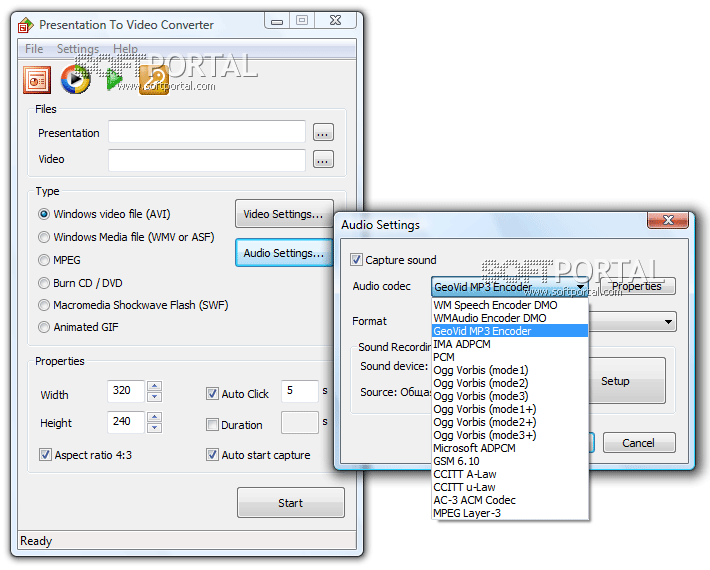Image resolution: width=710 pixels, height=570 pixels.
Task: Decrease Width with down arrow
Action: click(x=154, y=397)
